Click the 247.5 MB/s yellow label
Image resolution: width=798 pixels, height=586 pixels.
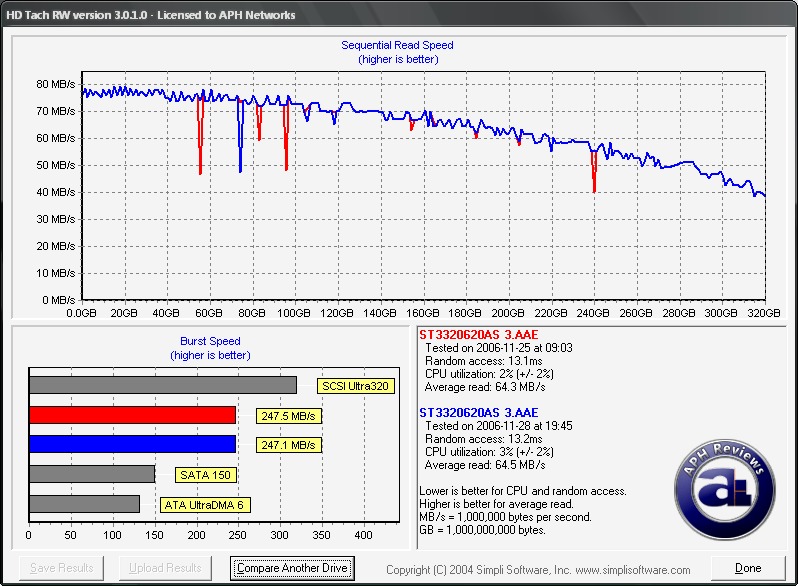[x=289, y=415]
